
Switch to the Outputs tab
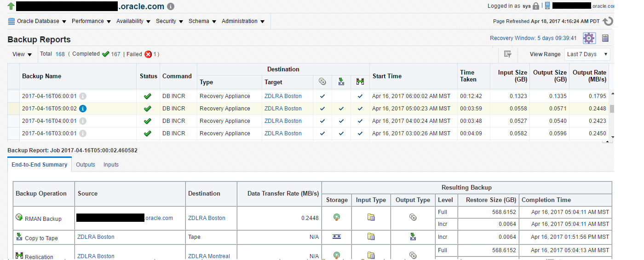86,165
